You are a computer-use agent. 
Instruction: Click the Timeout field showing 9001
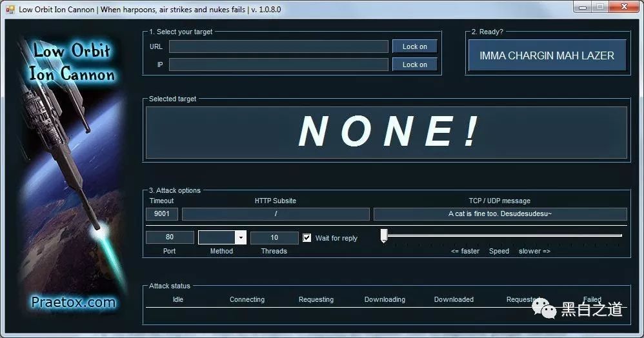[x=162, y=214]
